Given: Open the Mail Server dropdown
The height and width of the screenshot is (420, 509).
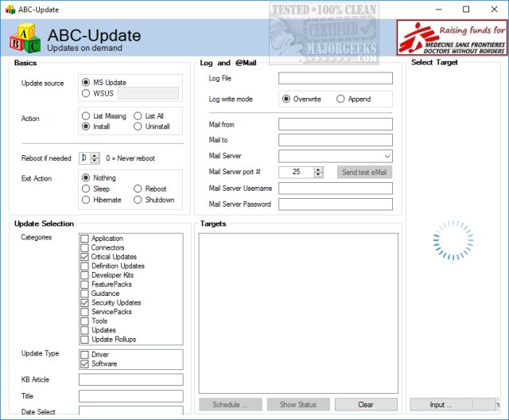Looking at the screenshot, I should coord(387,156).
